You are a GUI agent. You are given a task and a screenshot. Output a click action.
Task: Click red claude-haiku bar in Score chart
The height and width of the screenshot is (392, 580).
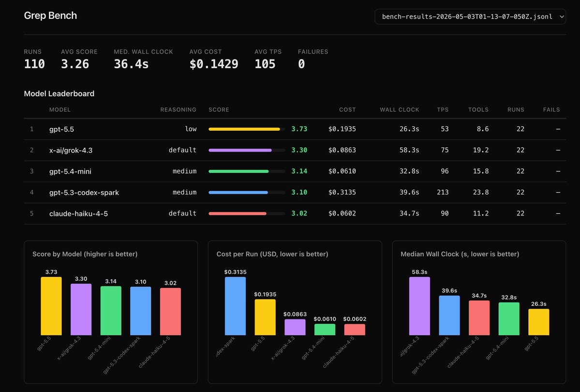click(x=171, y=312)
